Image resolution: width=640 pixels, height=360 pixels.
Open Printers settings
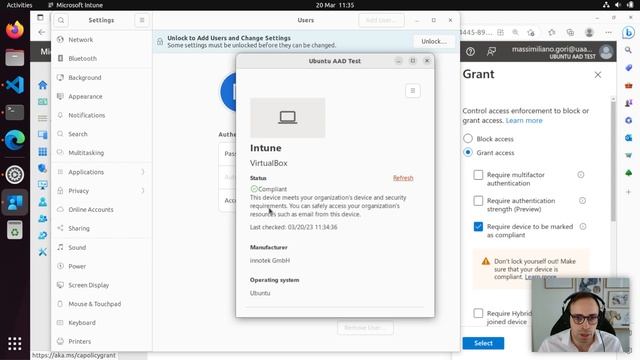(x=101, y=341)
